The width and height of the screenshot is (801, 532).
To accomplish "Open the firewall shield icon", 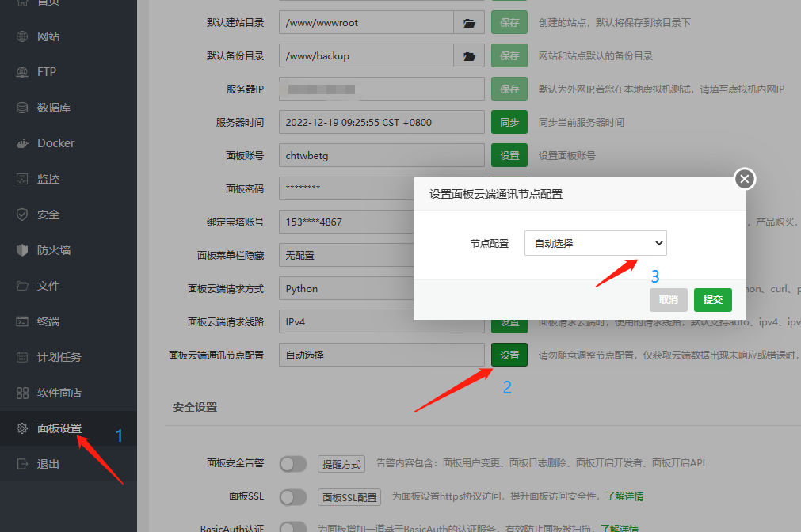I will (22, 250).
